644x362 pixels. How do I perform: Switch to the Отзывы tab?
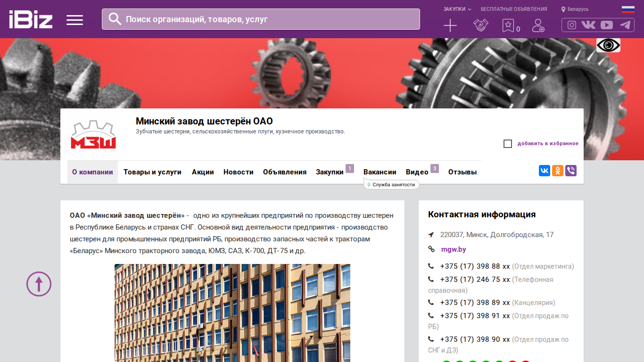462,172
